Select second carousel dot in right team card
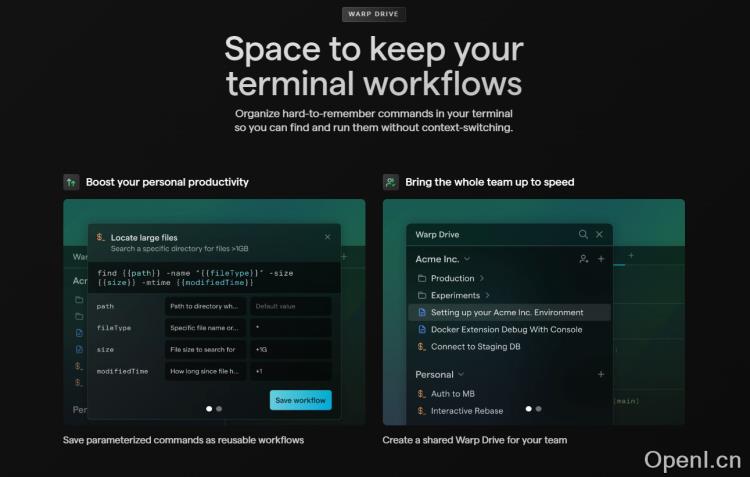 click(538, 408)
